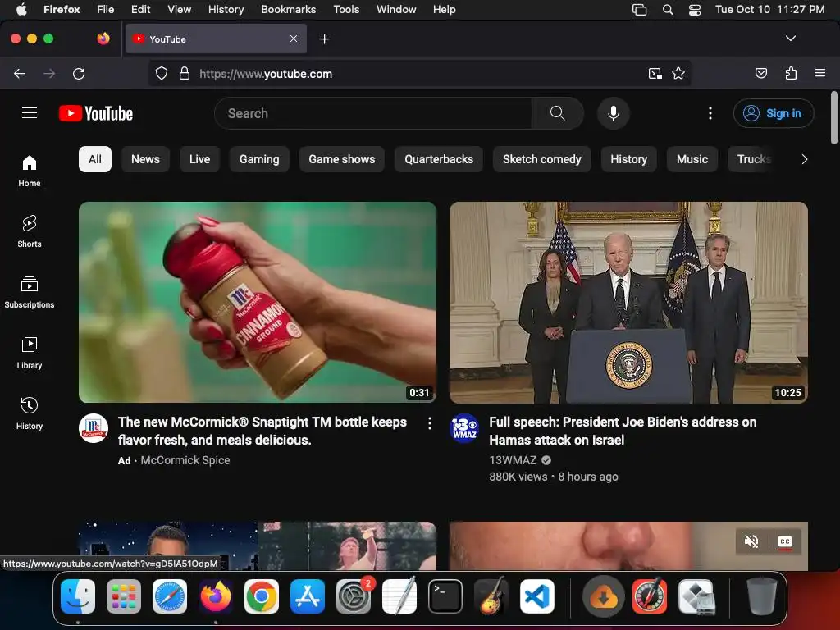Open a new tab with plus
This screenshot has width=840, height=630.
click(324, 39)
